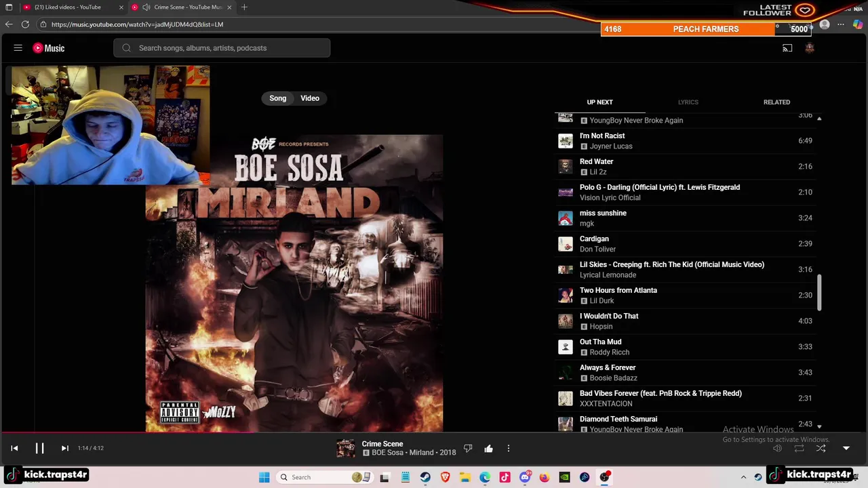Play Cardigan from the queue
868x488 pixels.
[685, 244]
